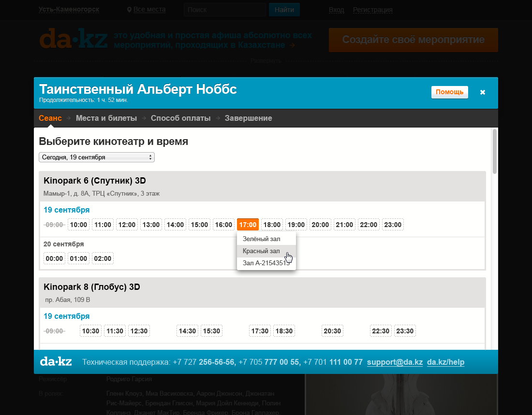The image size is (532, 415).
Task: Select the 12:00 session at Kinopark 6
Action: (127, 225)
